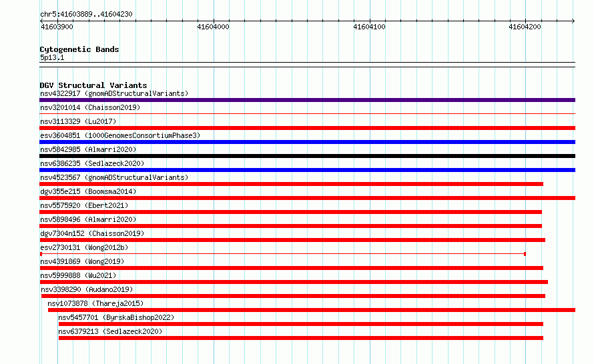Select the red nsv6379213 variant bar
The image size is (594, 364).
pyautogui.click(x=301, y=338)
